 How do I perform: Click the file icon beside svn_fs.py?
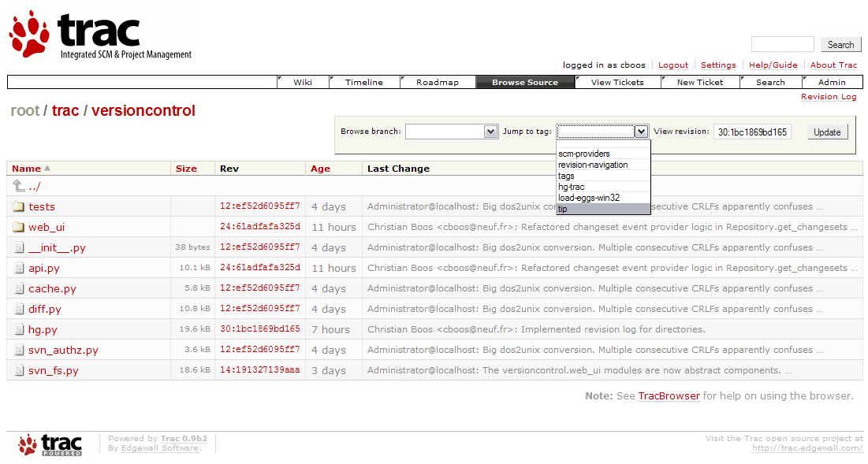20,370
